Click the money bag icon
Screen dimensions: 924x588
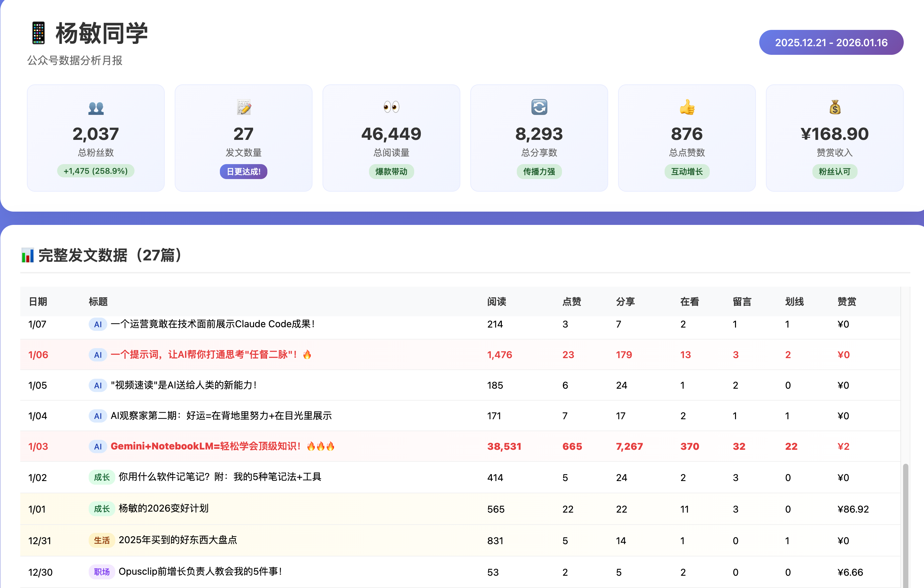click(x=835, y=107)
